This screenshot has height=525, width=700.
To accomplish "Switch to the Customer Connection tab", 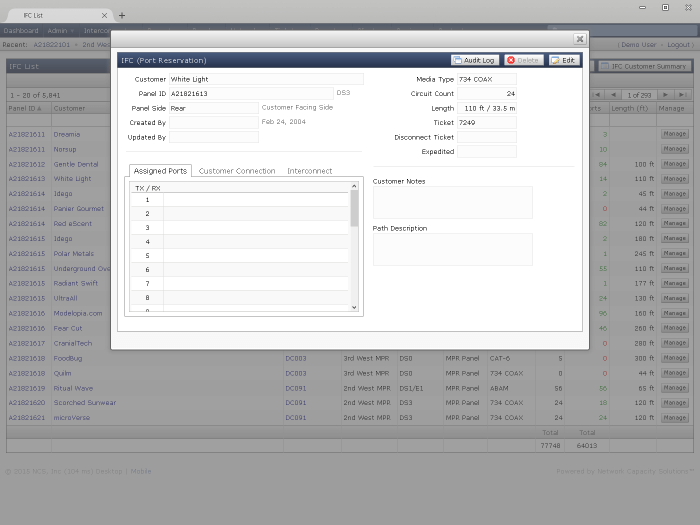I will [x=237, y=171].
